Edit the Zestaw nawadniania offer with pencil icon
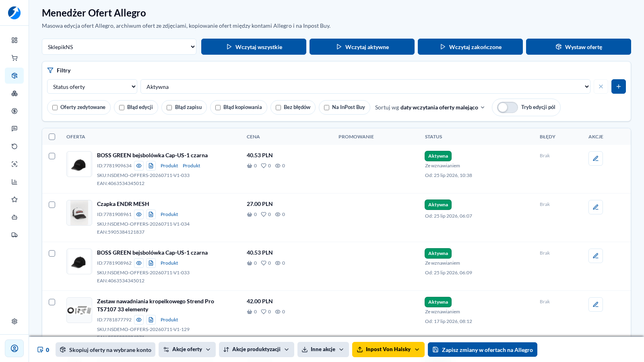Viewport: 644px width, 362px height. pos(596,304)
